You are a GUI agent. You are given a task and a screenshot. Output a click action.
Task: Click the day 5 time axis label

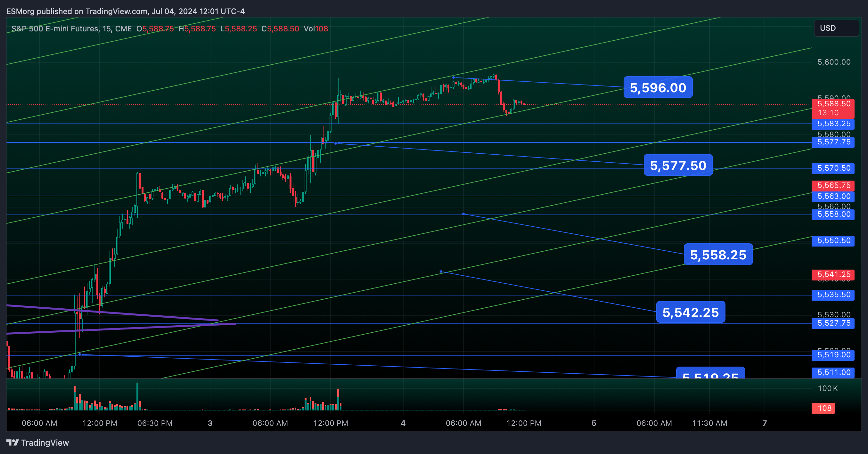tap(594, 423)
